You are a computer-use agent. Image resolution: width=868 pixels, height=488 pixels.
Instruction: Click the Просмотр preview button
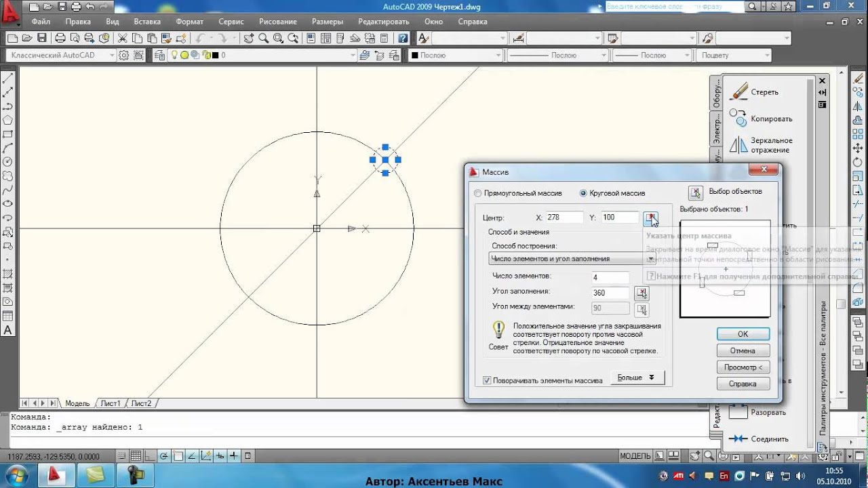click(x=743, y=367)
